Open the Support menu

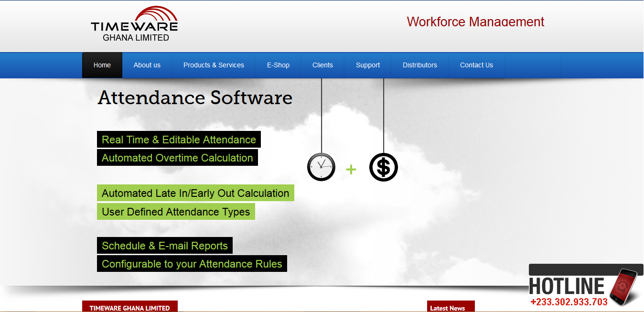tap(368, 65)
